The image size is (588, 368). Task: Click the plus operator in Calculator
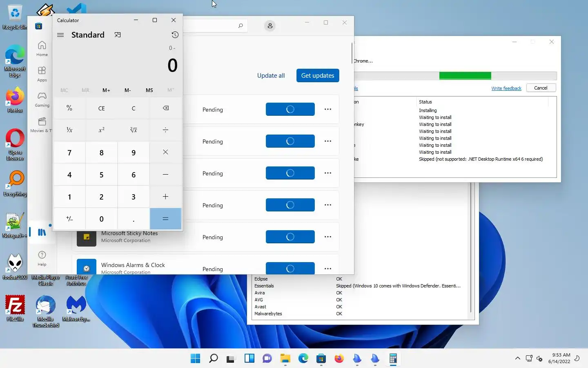click(165, 196)
